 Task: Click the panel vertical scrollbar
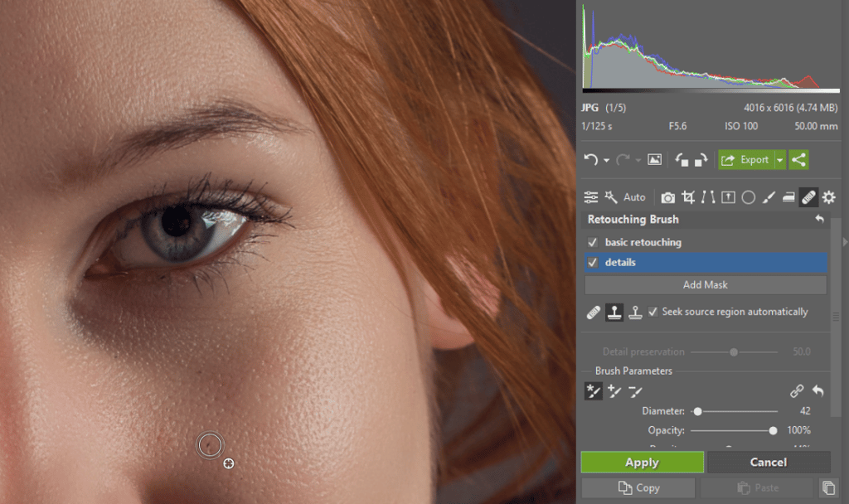[x=836, y=317]
